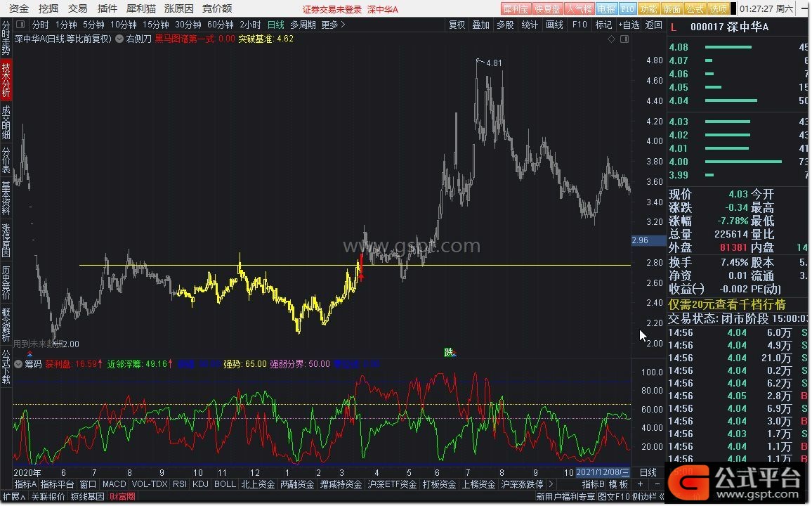Open the 竞价额 menu

point(217,9)
